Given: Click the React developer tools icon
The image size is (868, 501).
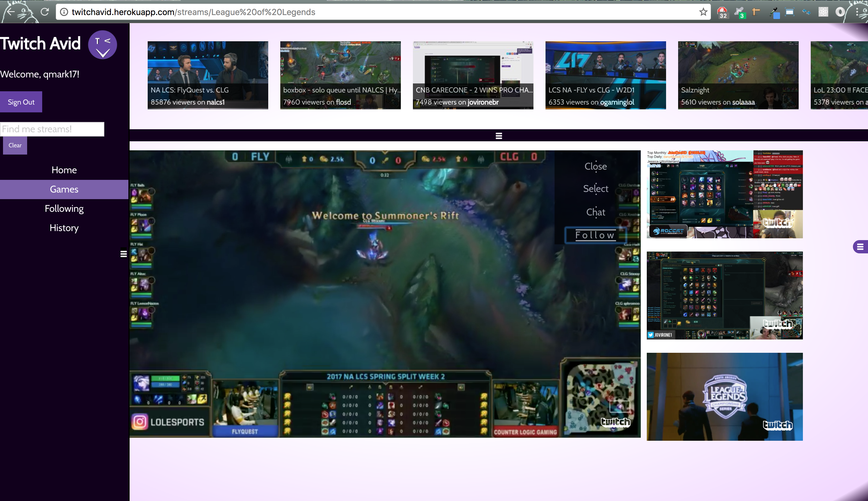Looking at the screenshot, I should 823,12.
